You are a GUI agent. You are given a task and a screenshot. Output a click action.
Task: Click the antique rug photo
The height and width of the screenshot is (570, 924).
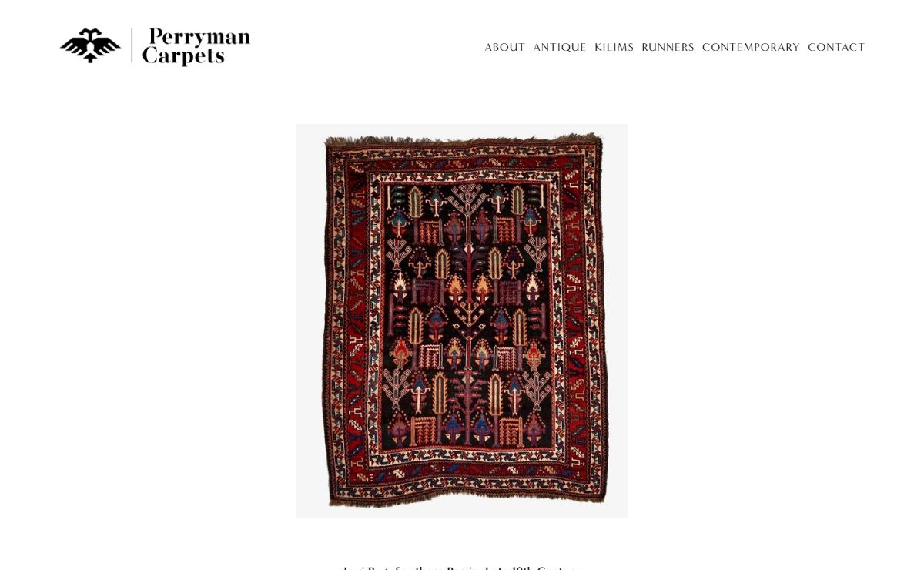(462, 320)
